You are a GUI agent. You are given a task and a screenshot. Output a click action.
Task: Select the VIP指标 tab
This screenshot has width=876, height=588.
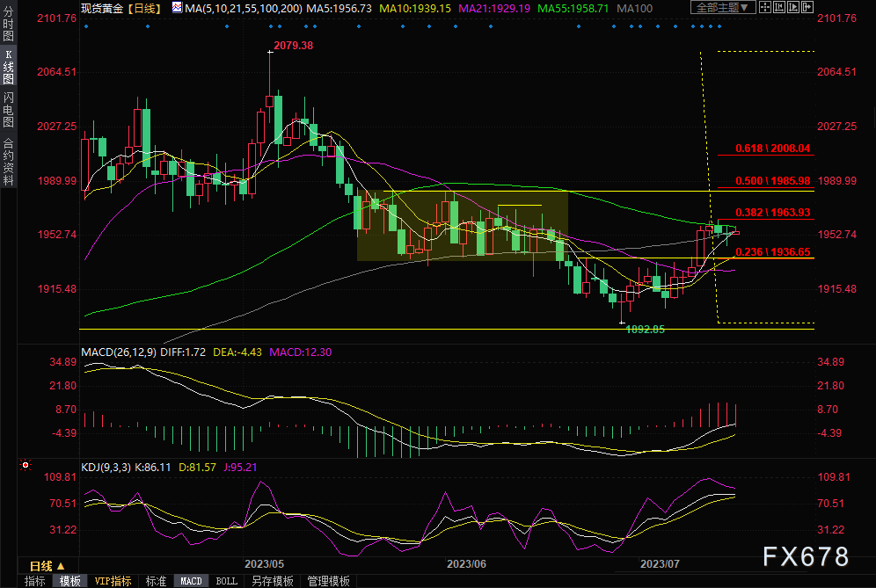pos(113,581)
